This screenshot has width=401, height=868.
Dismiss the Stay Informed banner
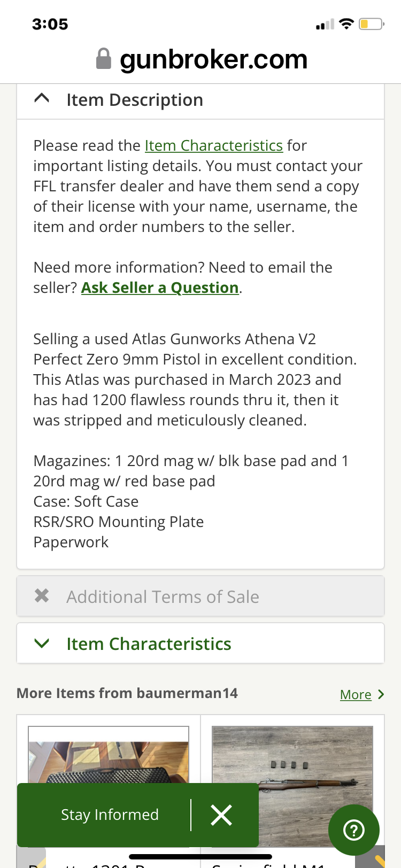pos(221,815)
